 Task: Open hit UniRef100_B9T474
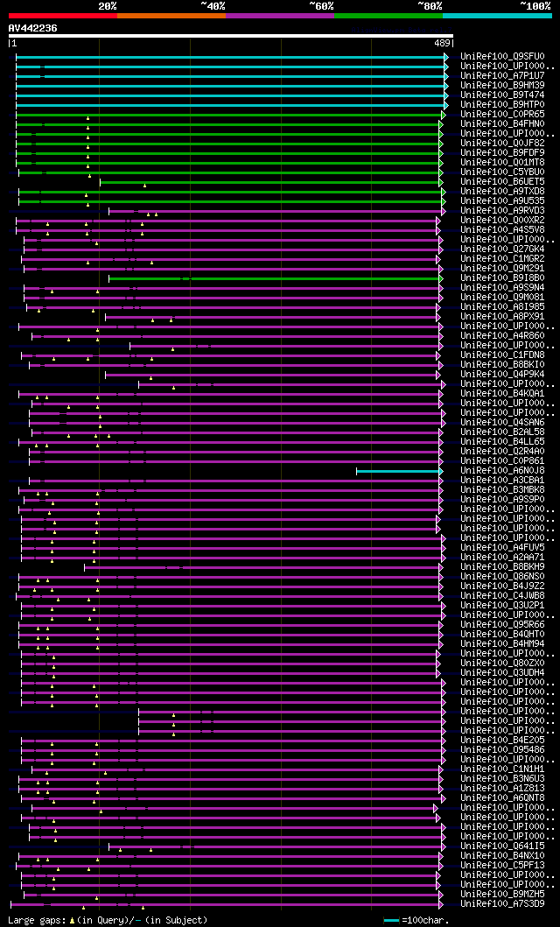(x=503, y=95)
